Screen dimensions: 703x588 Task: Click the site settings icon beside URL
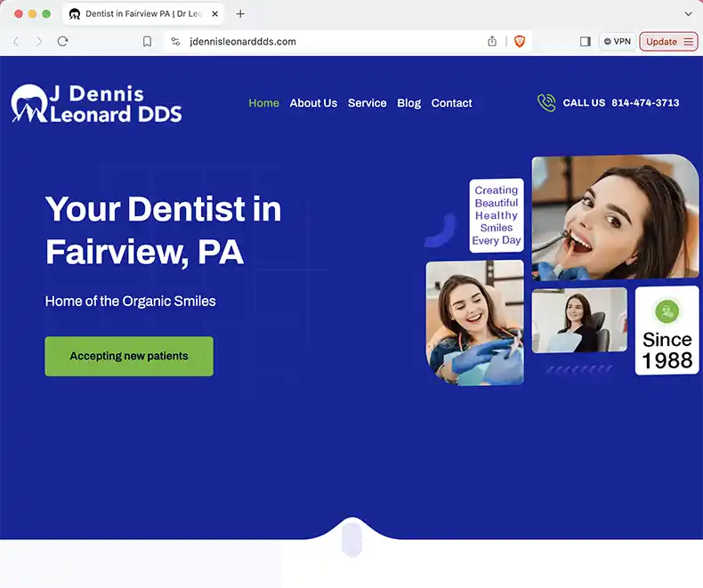(x=175, y=42)
